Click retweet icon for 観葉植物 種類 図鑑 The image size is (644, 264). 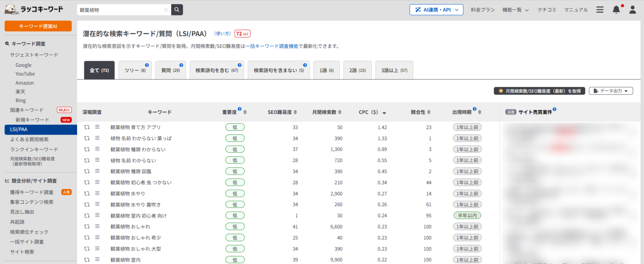pyautogui.click(x=87, y=171)
